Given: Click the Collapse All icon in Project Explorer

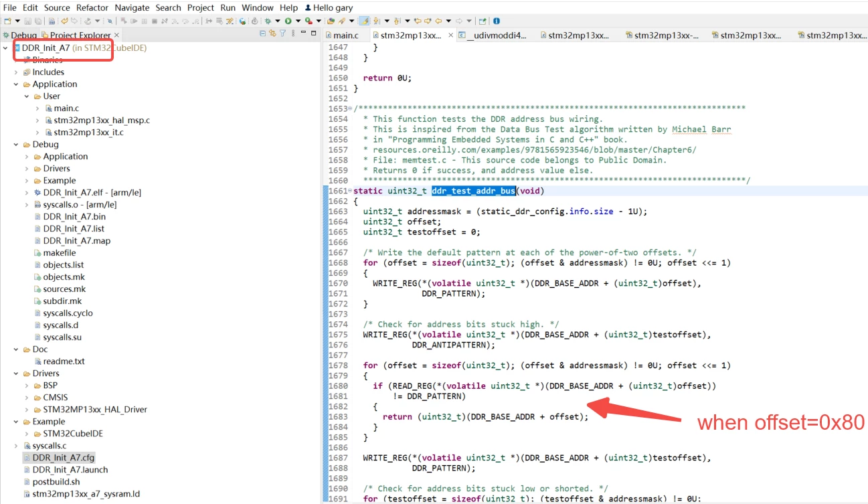Looking at the screenshot, I should (x=263, y=33).
